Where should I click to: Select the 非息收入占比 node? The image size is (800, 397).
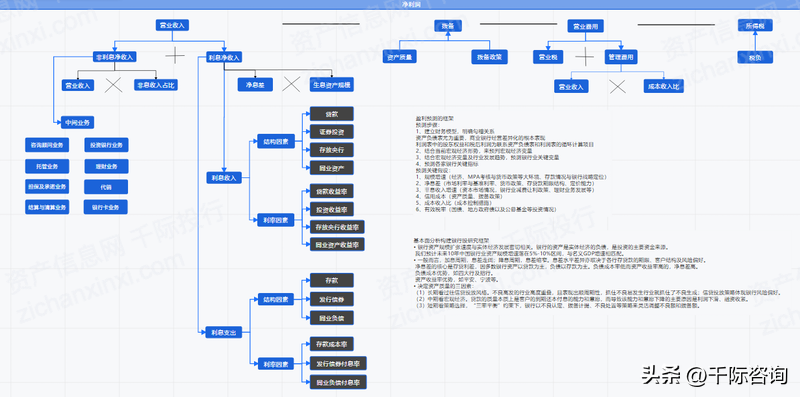156,85
